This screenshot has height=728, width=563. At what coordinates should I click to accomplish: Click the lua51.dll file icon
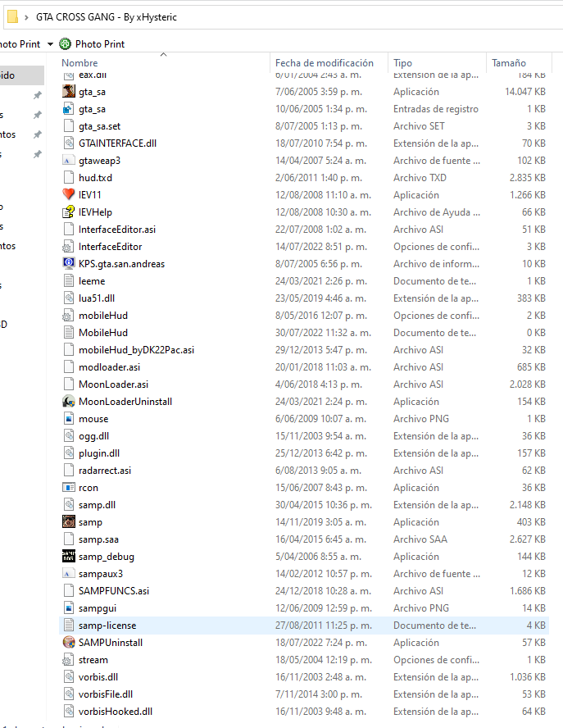[69, 298]
